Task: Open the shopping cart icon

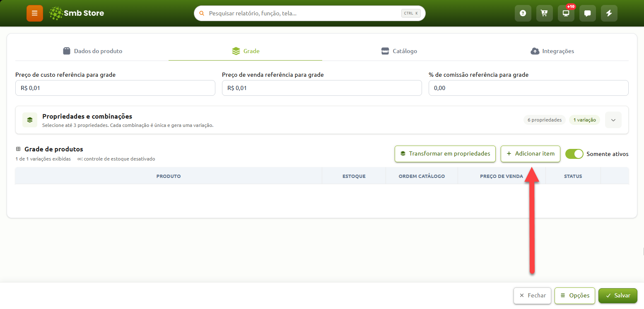Action: click(x=544, y=13)
